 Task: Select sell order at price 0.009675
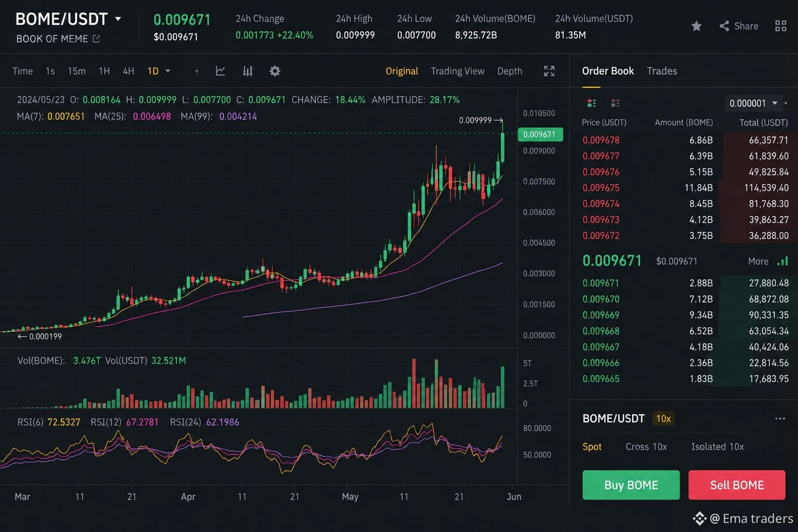pyautogui.click(x=685, y=188)
